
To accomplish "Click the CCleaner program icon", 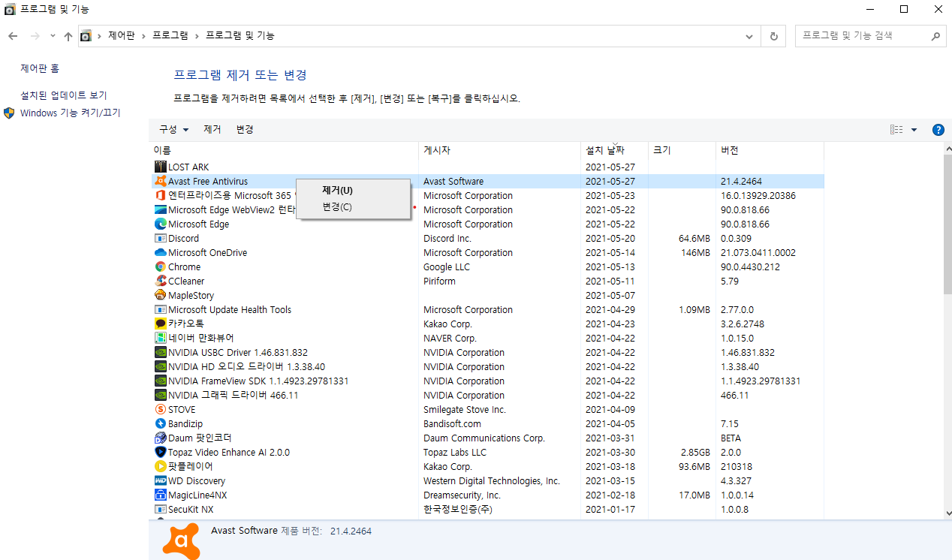I will click(160, 281).
